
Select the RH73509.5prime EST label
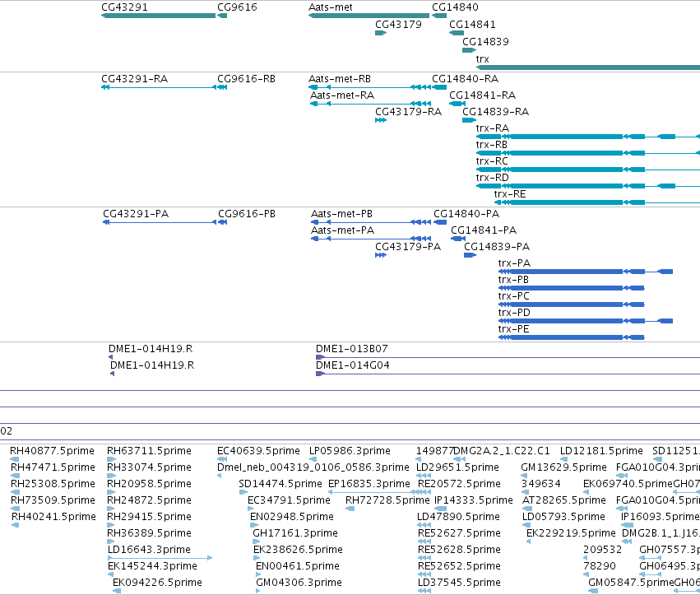53,500
